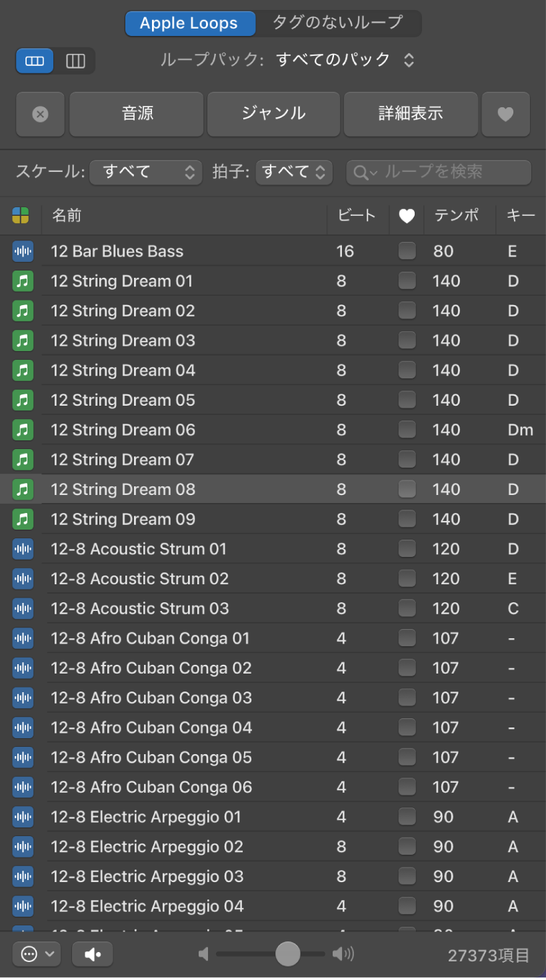Click the 12 Bar Blues Bass audio loop icon
This screenshot has width=546, height=980.
tap(23, 252)
